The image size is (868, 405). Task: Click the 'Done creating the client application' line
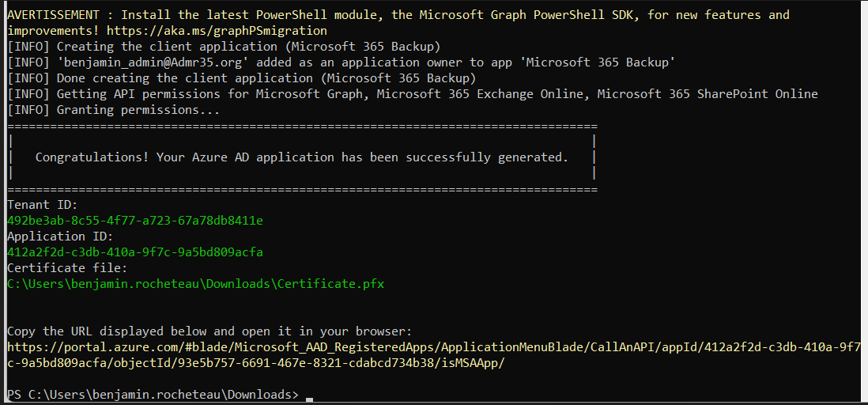coord(241,78)
